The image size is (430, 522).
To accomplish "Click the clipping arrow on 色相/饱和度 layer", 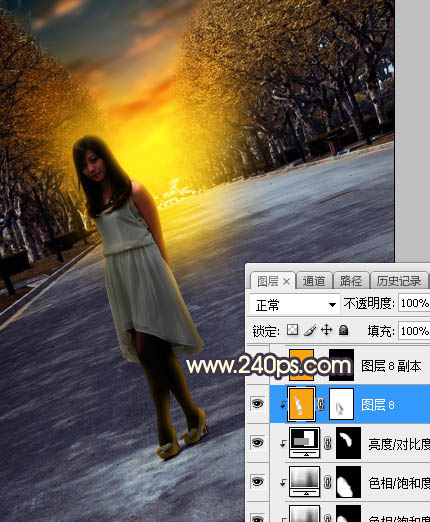I will tap(283, 483).
